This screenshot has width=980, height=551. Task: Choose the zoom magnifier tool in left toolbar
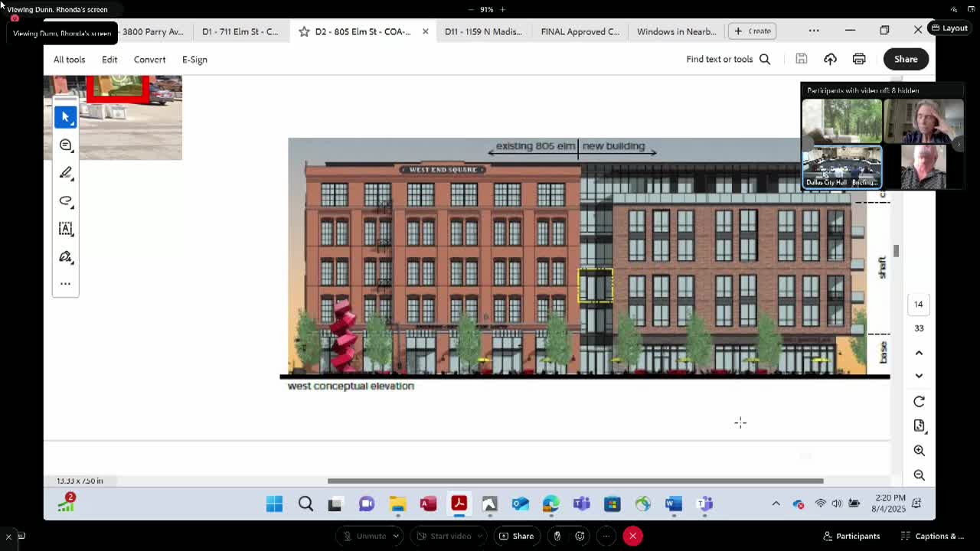coord(65,145)
